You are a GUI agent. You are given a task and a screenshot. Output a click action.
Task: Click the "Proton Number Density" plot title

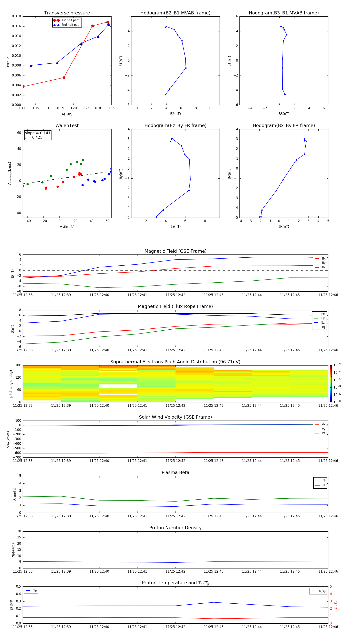(x=175, y=528)
